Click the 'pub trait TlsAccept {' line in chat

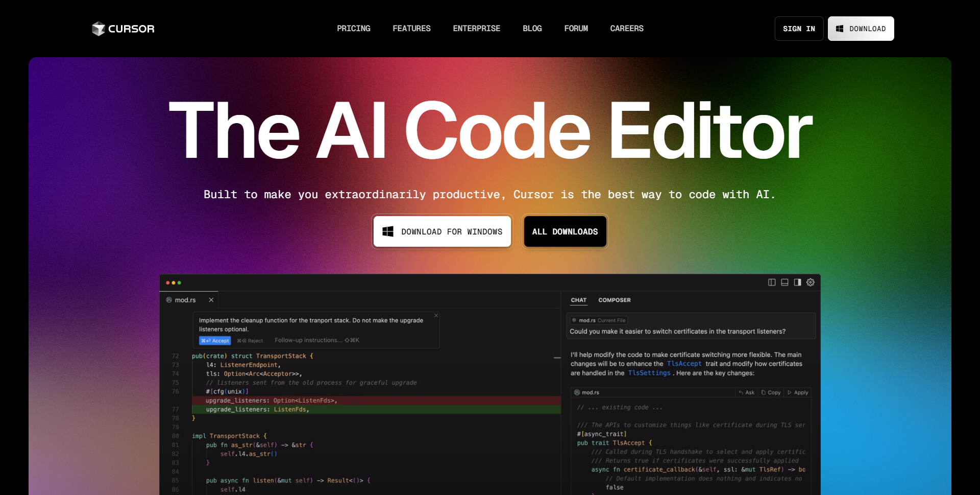point(615,443)
